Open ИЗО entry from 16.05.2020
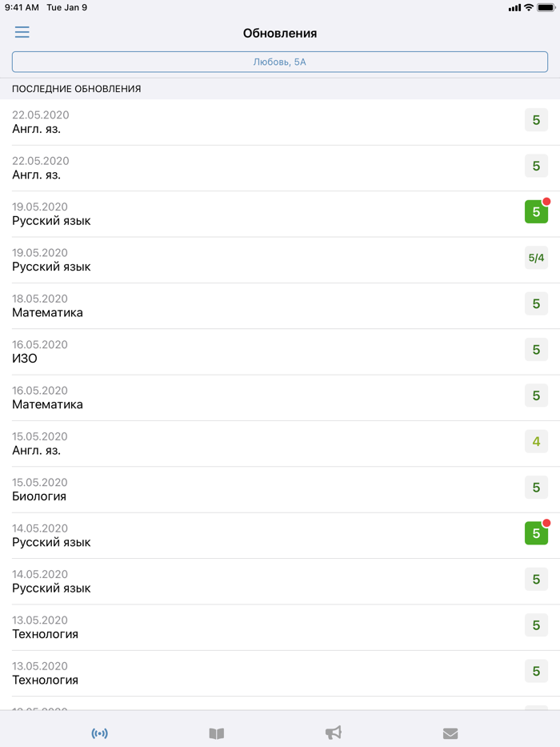Image resolution: width=560 pixels, height=747 pixels. 240,351
